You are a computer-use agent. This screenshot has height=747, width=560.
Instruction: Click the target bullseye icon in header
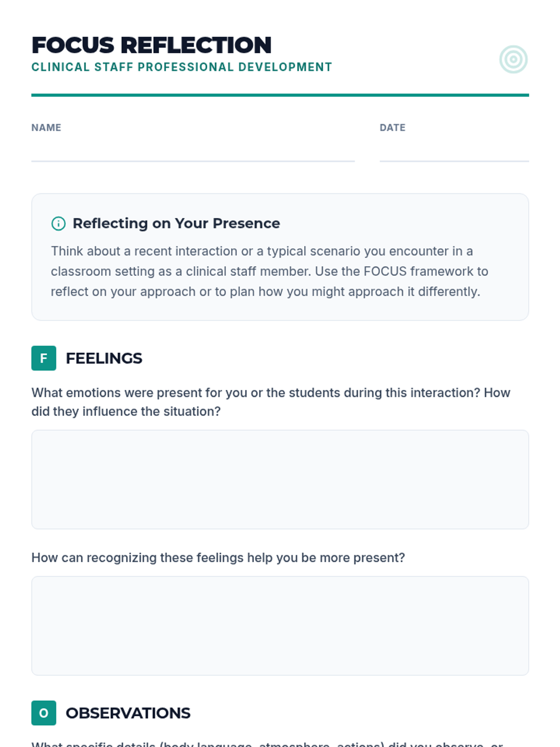[x=513, y=59]
